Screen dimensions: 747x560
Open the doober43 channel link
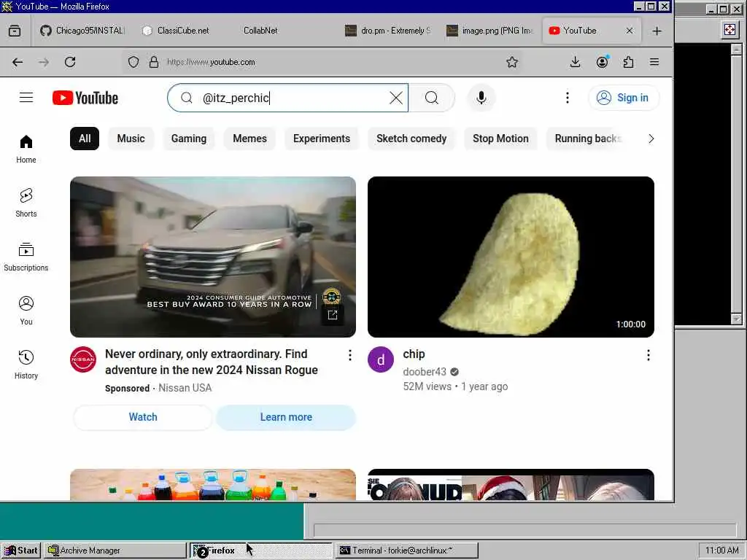click(x=425, y=371)
